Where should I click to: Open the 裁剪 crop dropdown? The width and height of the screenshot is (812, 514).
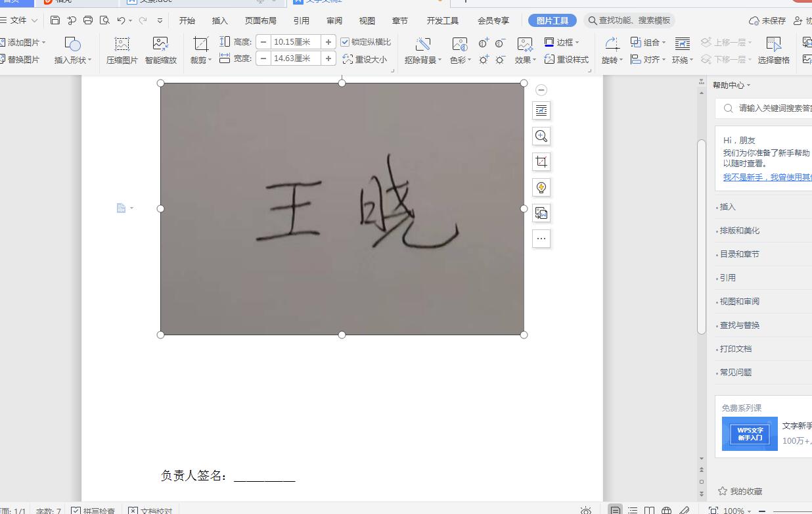[200, 58]
